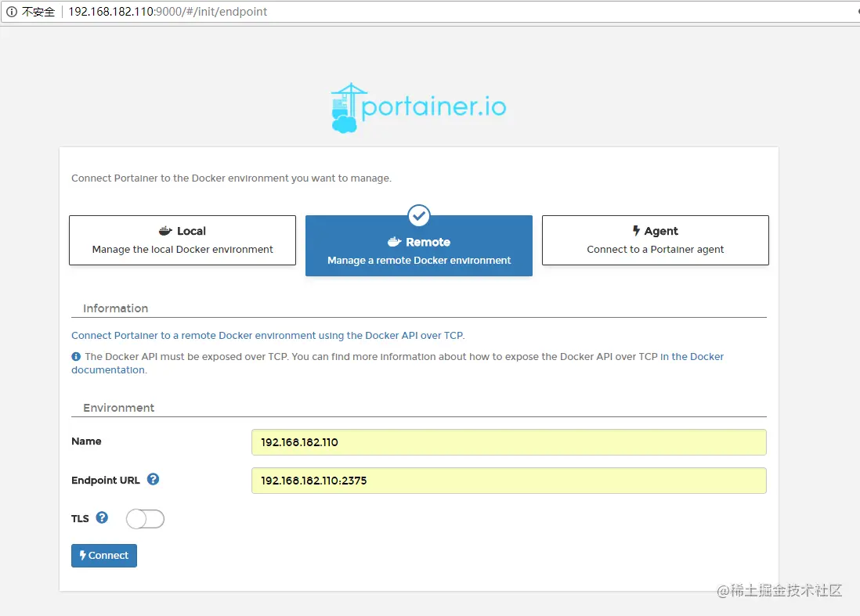This screenshot has height=616, width=860.
Task: Toggle the TLS switch
Action: click(146, 519)
